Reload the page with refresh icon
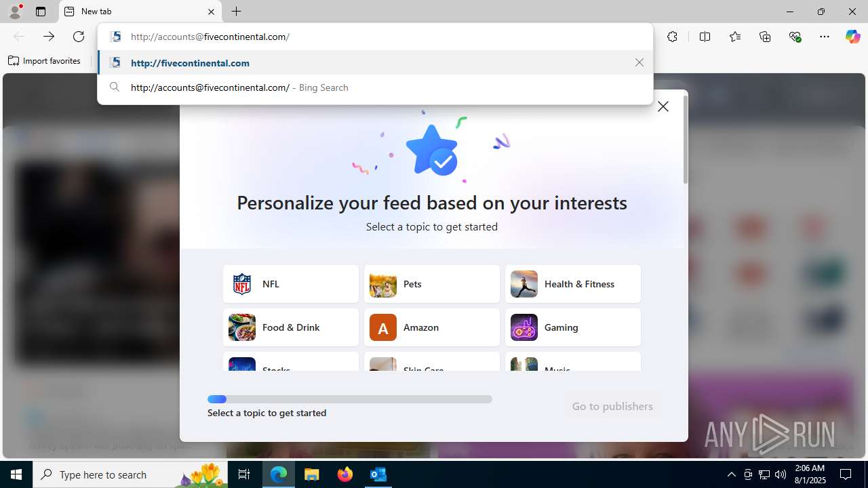Screen dimensions: 868x488 click(x=79, y=37)
